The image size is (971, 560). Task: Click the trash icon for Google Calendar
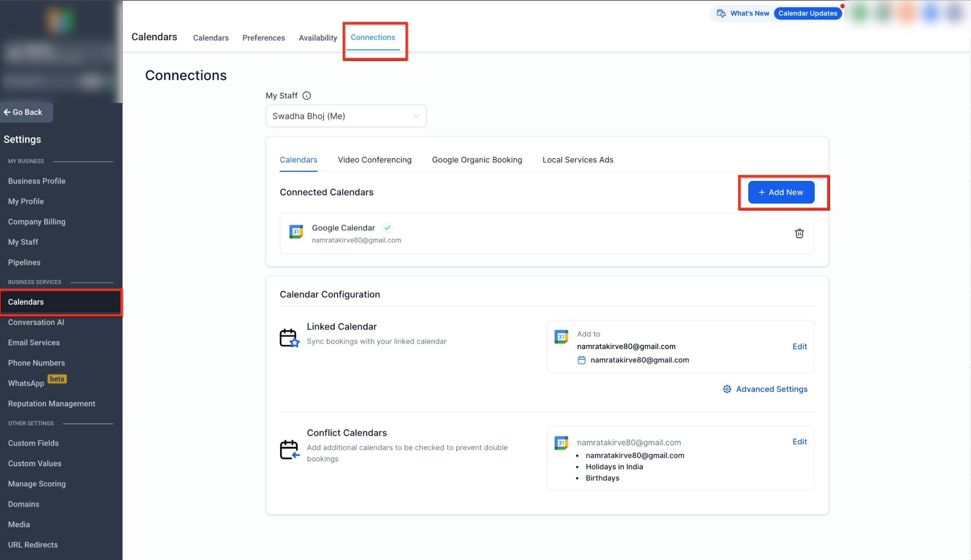point(799,233)
